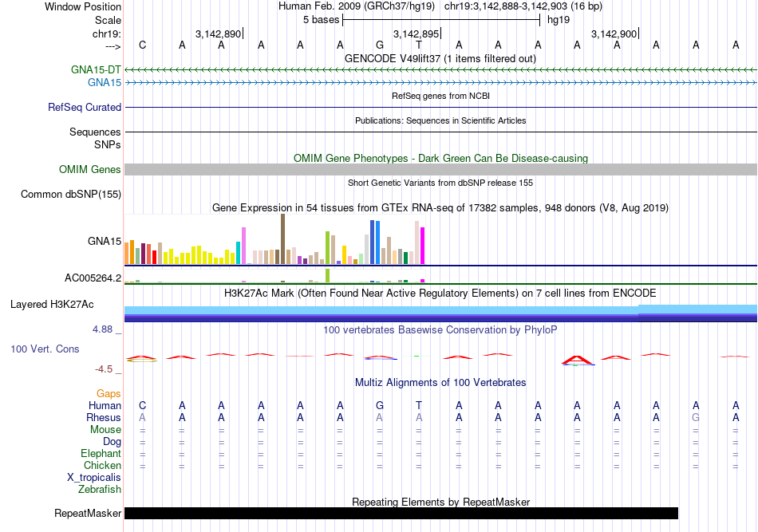Click the 5 bases scale bar

441,20
